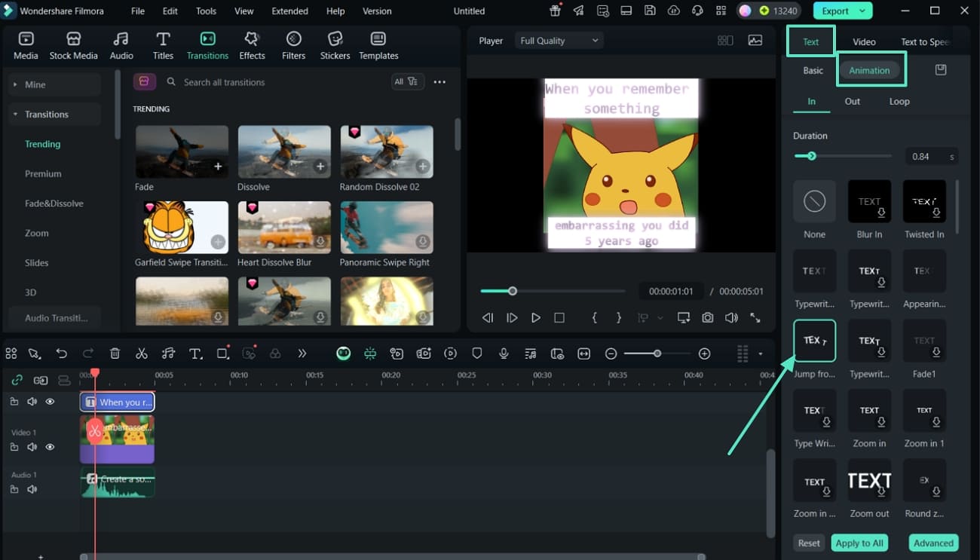Delete selected clip with trash icon
This screenshot has height=560, width=980.
(x=115, y=353)
